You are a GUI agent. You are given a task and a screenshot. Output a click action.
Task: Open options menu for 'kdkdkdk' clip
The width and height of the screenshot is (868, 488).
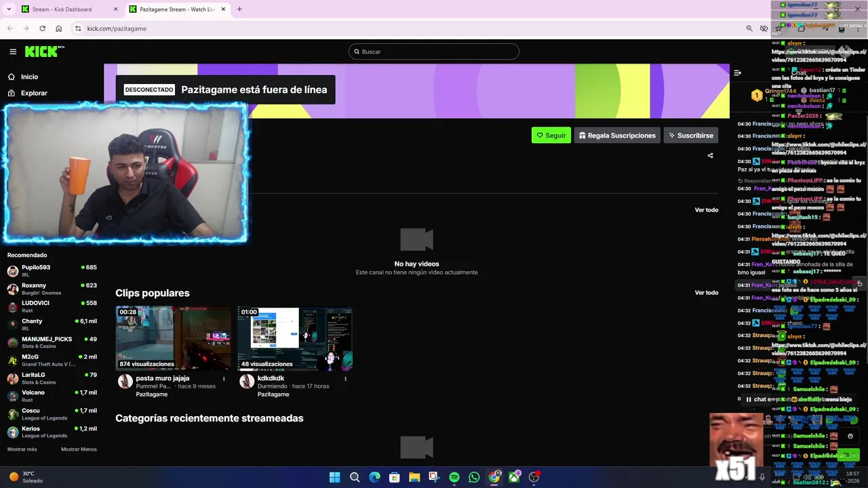[346, 379]
